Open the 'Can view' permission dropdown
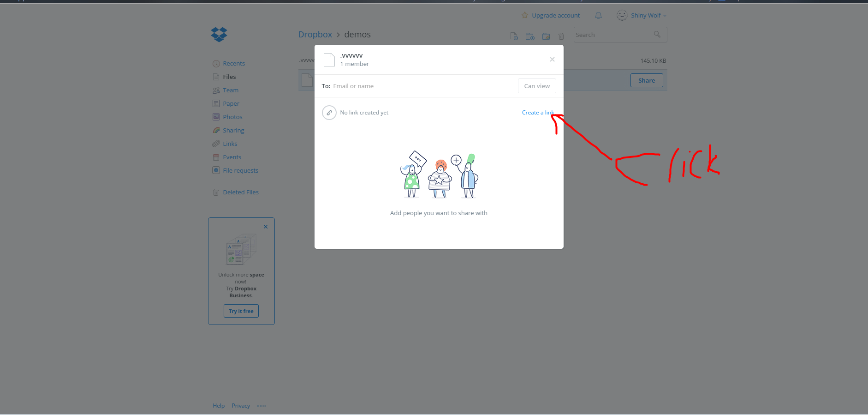 coord(537,86)
